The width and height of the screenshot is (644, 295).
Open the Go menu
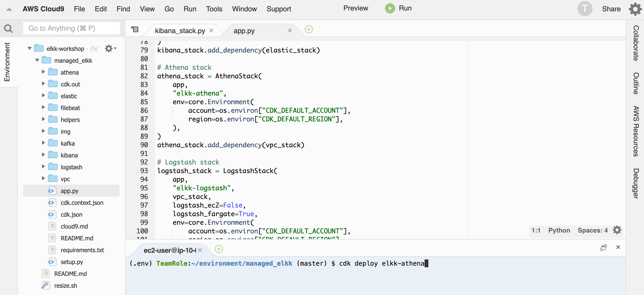(169, 9)
